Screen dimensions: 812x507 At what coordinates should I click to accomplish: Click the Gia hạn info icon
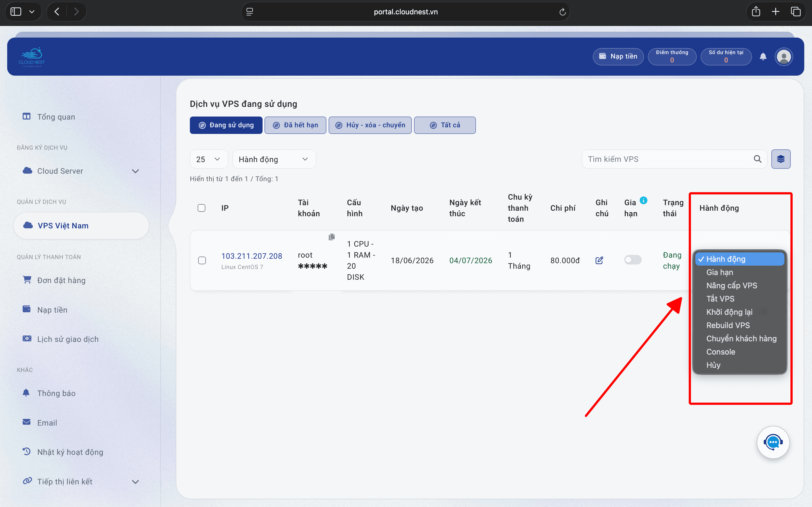point(644,200)
